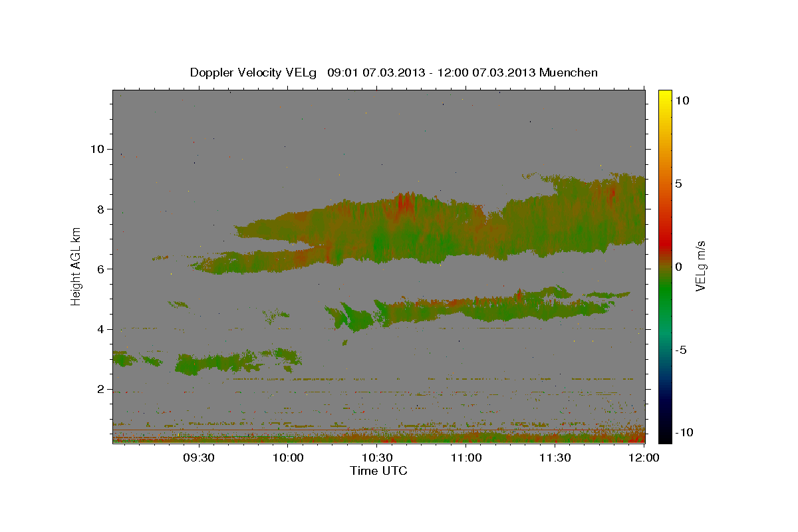798x532 pixels.
Task: Click the height tick label 2
Action: tap(99, 390)
